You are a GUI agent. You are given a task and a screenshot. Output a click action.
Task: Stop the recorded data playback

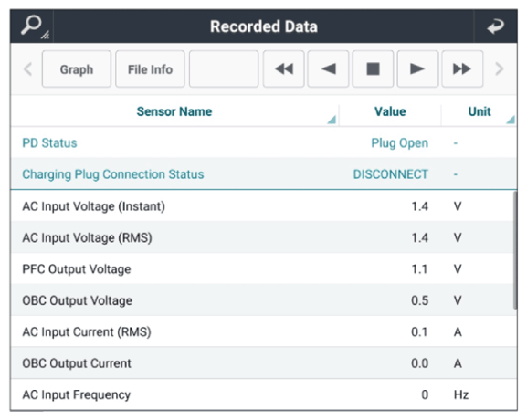[x=373, y=68]
